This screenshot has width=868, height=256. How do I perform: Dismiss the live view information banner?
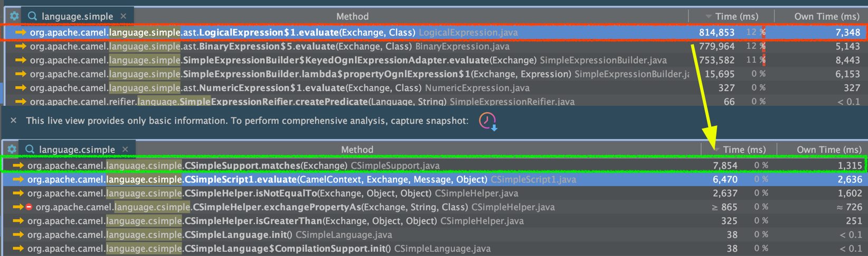pyautogui.click(x=14, y=121)
